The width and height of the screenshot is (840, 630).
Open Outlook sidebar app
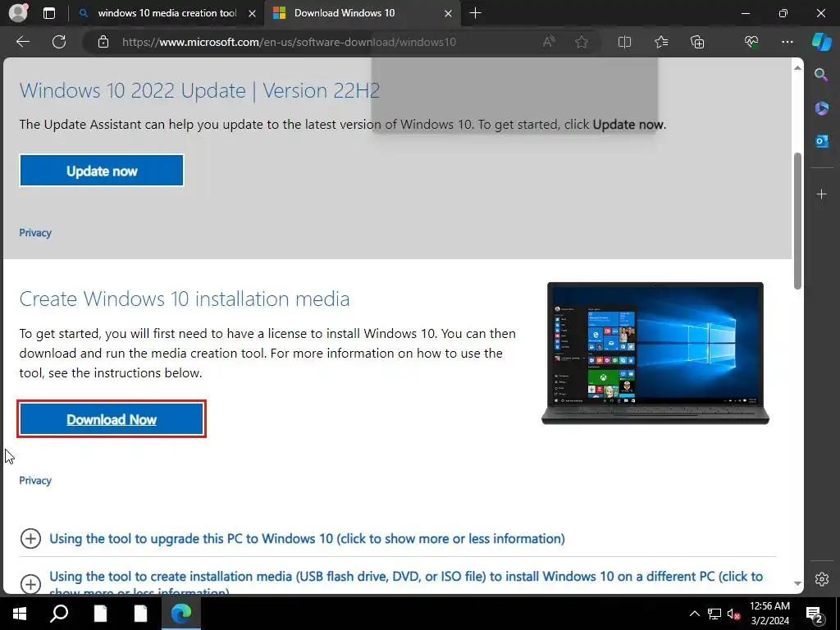(821, 141)
